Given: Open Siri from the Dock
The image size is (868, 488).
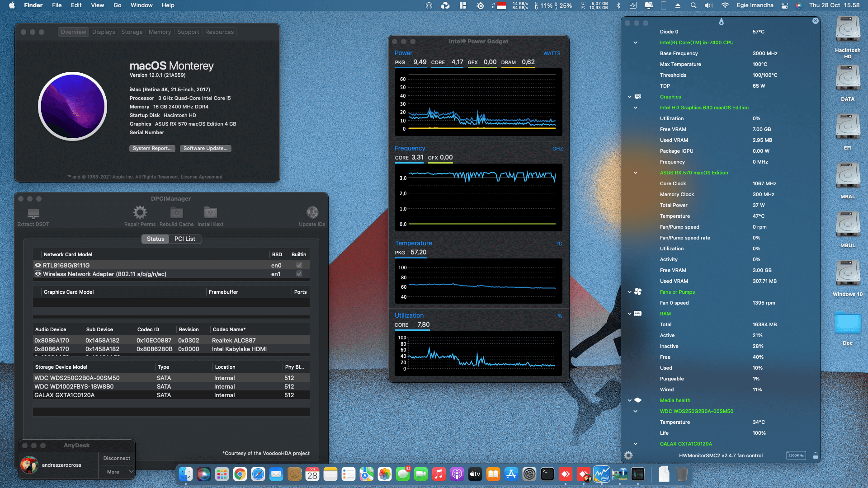Looking at the screenshot, I should [x=204, y=474].
